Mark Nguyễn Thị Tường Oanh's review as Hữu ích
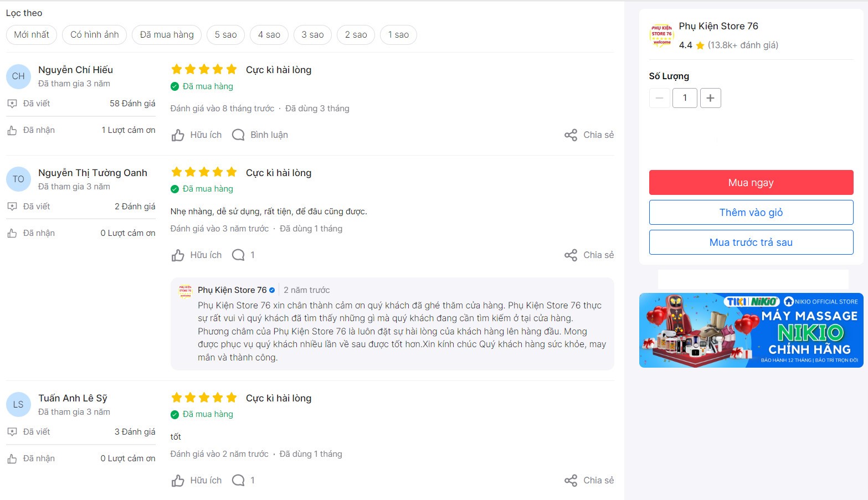The height and width of the screenshot is (500, 868). click(196, 255)
